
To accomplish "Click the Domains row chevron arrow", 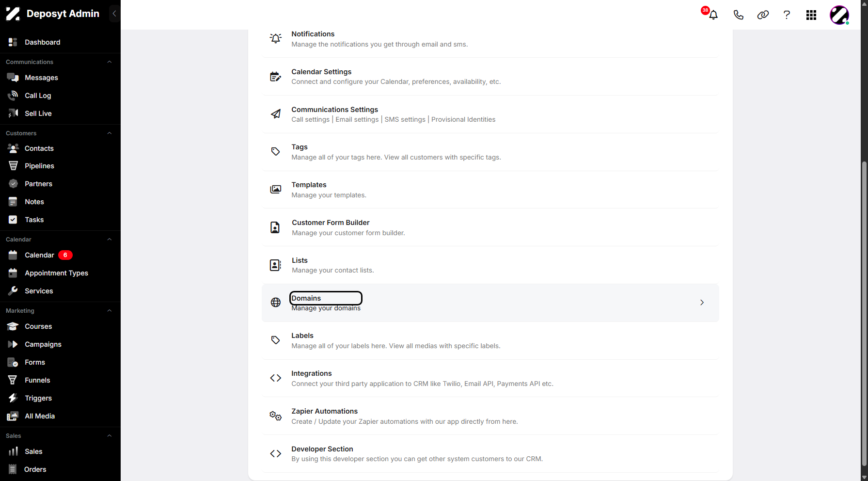I will coord(702,303).
